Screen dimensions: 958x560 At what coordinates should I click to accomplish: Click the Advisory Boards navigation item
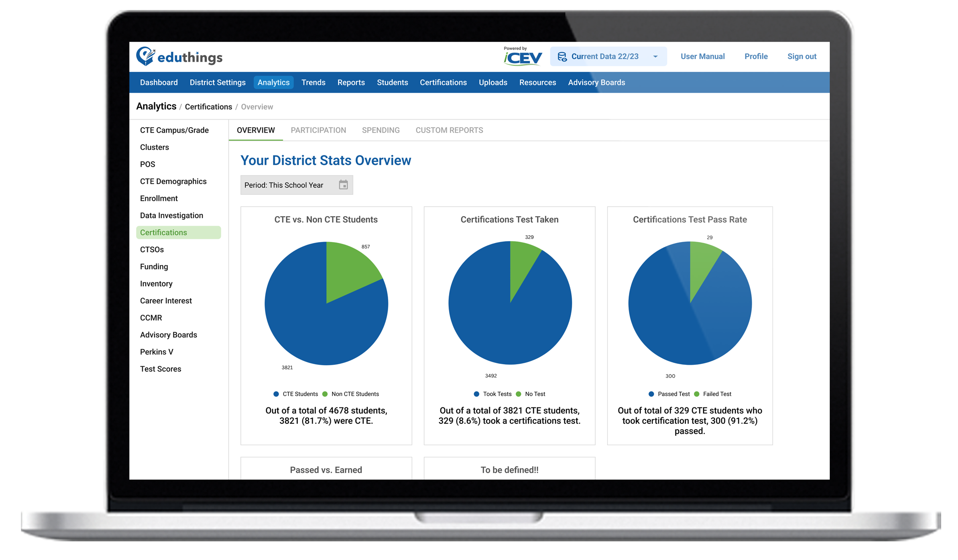point(596,83)
